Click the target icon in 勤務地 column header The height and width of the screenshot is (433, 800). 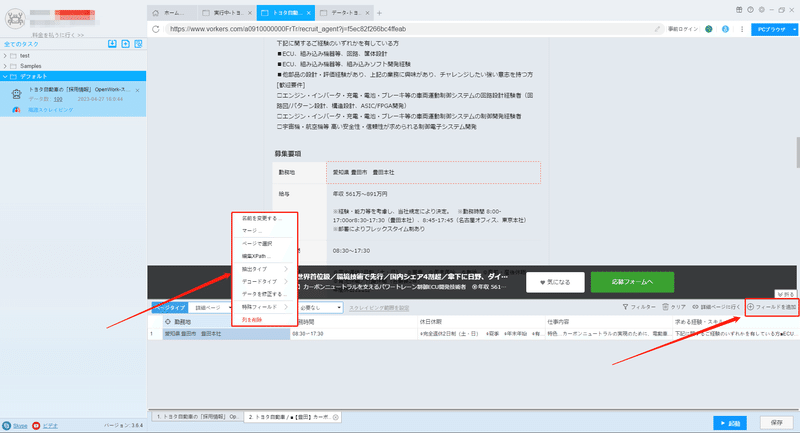(167, 322)
